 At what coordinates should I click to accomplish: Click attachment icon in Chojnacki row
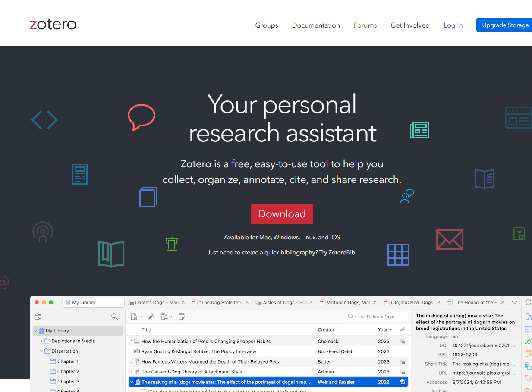(403, 342)
